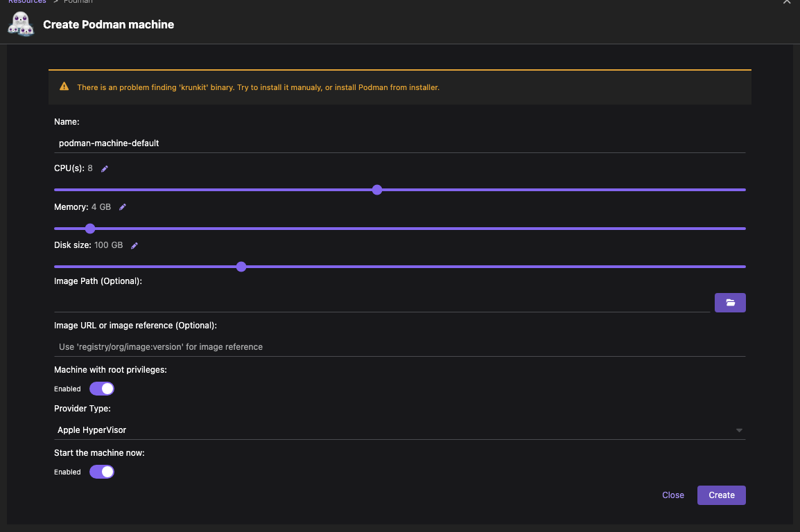Image resolution: width=800 pixels, height=532 pixels.
Task: Open the Provider Type dropdown
Action: click(399, 430)
